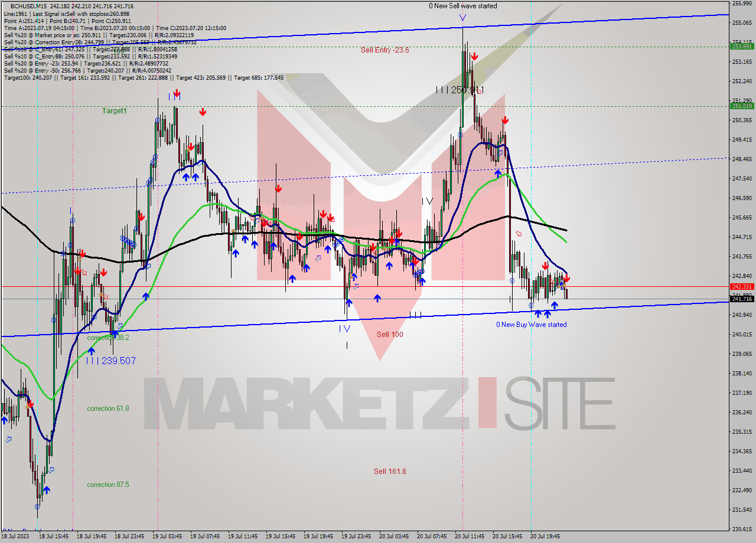Click the green 251.019 price tag
This screenshot has width=756, height=543.
pos(742,106)
